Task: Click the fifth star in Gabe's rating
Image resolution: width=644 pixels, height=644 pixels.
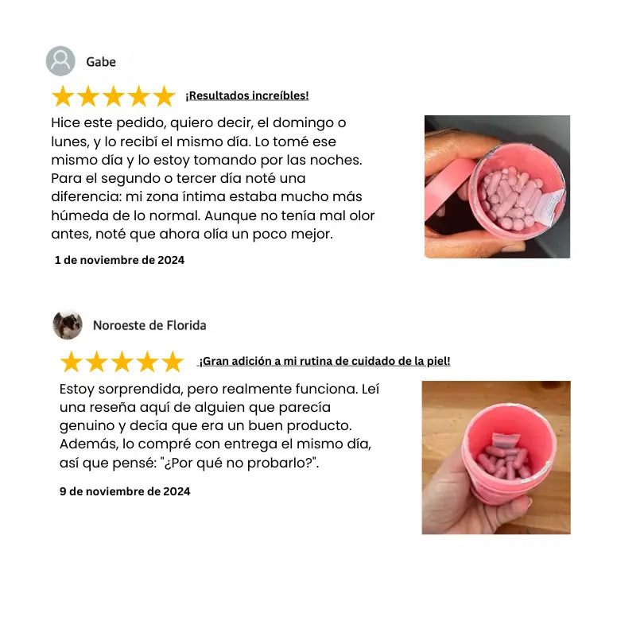Action: click(165, 96)
